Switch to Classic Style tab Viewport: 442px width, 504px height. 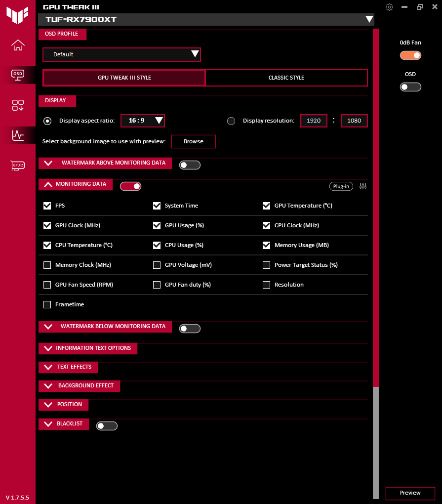(x=286, y=78)
